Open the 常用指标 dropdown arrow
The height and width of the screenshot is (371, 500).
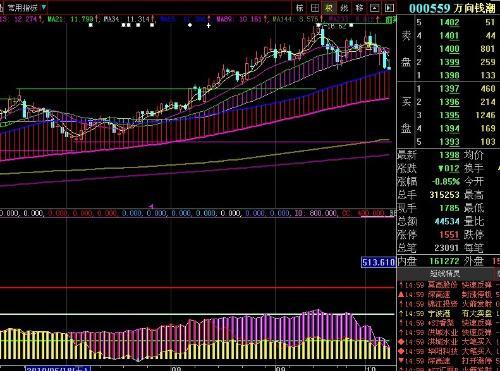point(44,7)
